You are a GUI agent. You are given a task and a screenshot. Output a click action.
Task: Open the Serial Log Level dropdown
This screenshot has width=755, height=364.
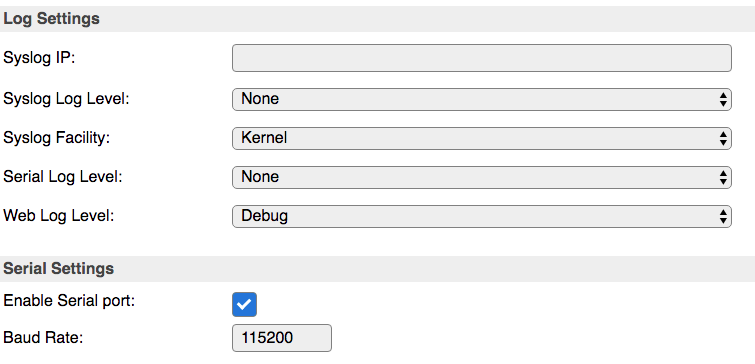tap(482, 177)
